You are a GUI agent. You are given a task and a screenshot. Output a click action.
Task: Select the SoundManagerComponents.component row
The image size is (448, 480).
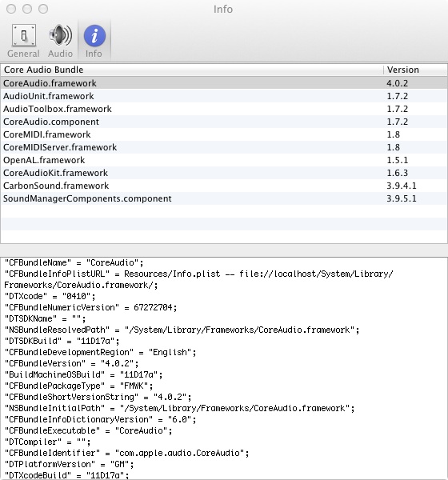pyautogui.click(x=224, y=198)
